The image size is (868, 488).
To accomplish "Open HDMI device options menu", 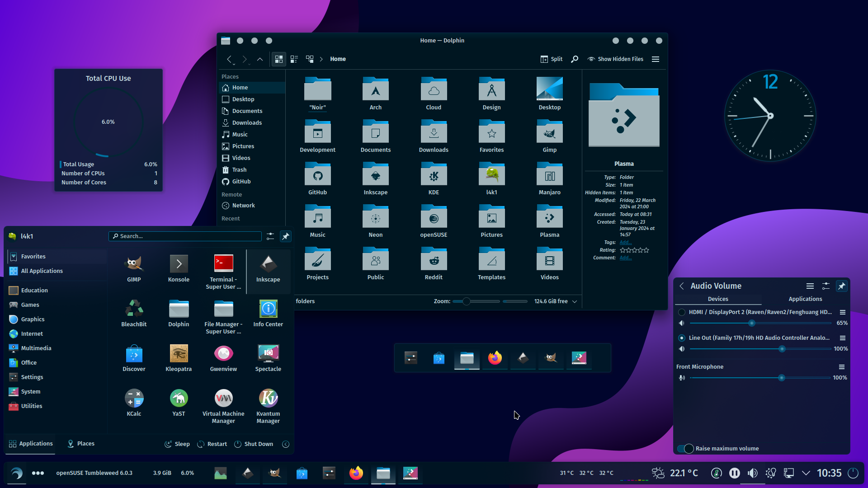I will [843, 312].
